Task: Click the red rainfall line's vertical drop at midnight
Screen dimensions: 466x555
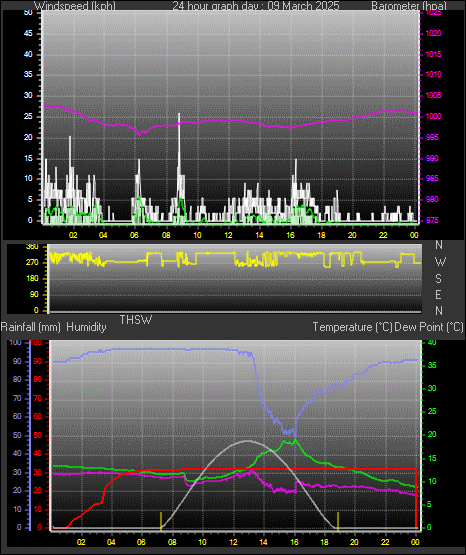Action: (416, 498)
